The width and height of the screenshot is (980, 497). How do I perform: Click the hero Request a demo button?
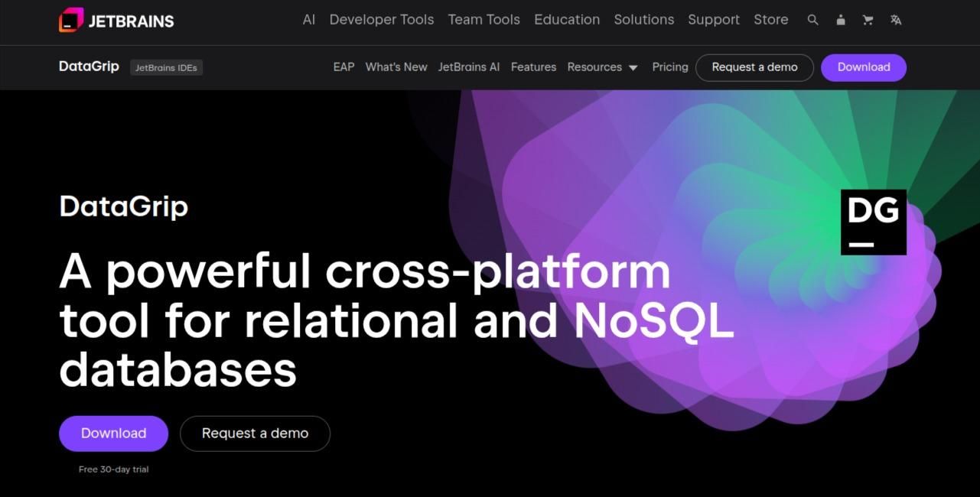coord(255,434)
